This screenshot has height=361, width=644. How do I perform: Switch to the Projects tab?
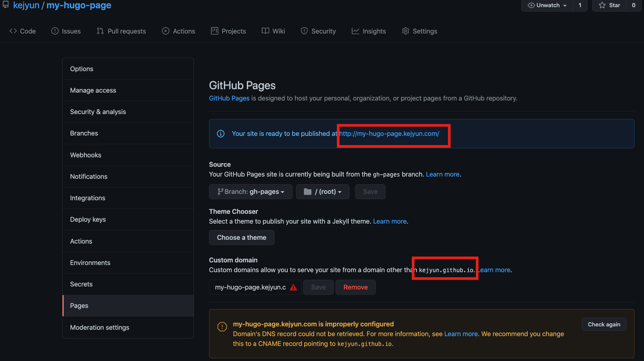tap(228, 31)
